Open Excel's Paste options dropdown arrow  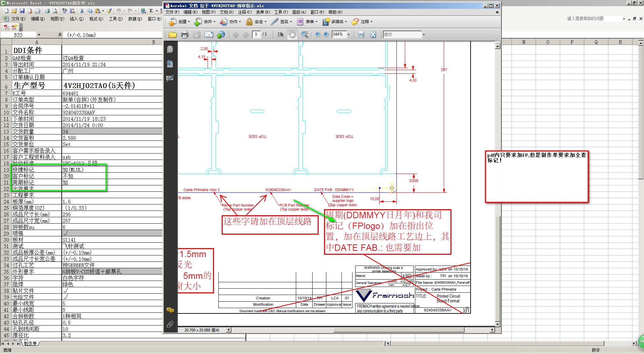click(103, 11)
